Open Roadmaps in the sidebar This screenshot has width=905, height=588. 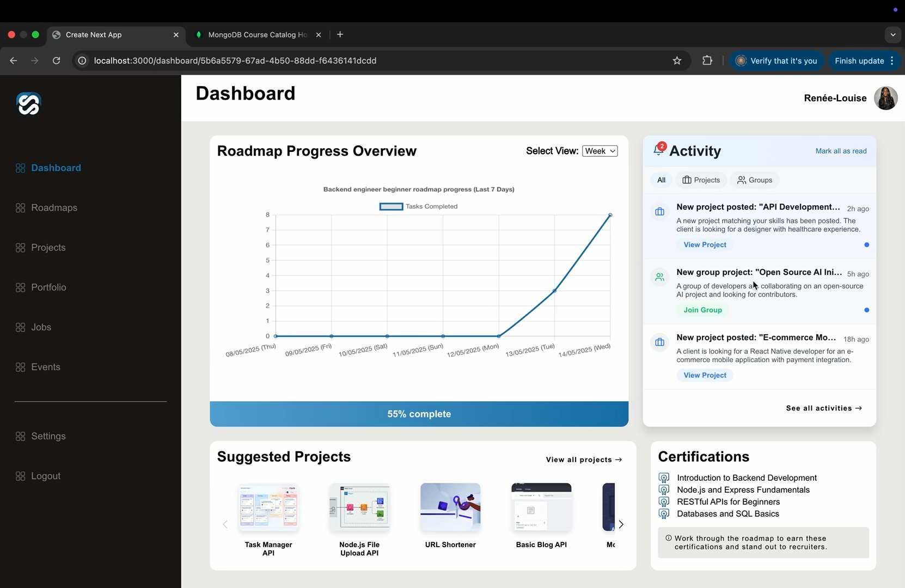pos(54,208)
